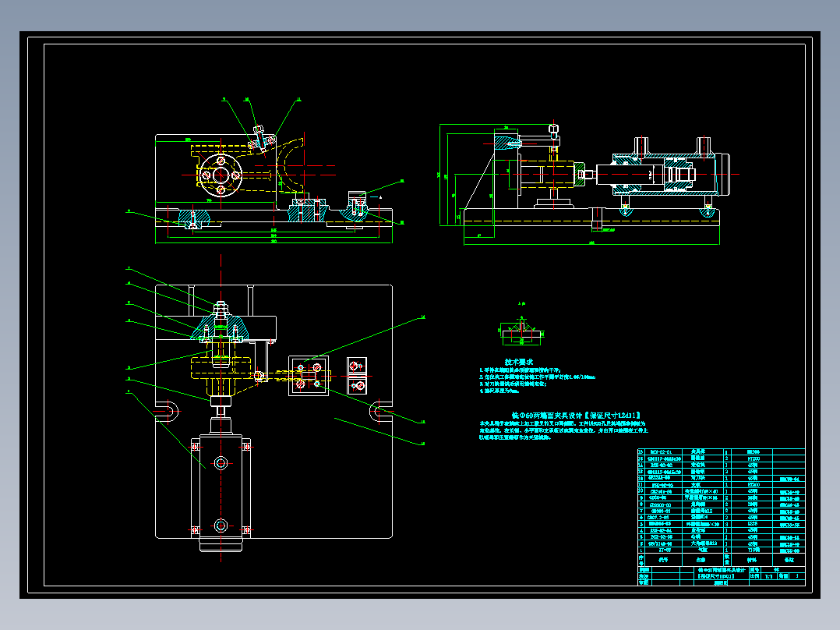Select the hex nut atop the plan view clamp
Image resolution: width=840 pixels, height=630 pixels.
[x=221, y=308]
